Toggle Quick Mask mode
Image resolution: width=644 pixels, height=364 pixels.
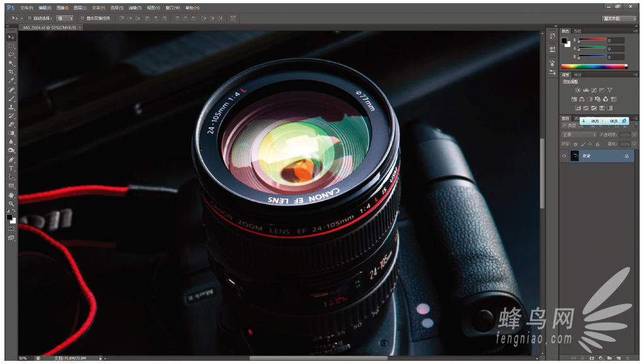11,229
